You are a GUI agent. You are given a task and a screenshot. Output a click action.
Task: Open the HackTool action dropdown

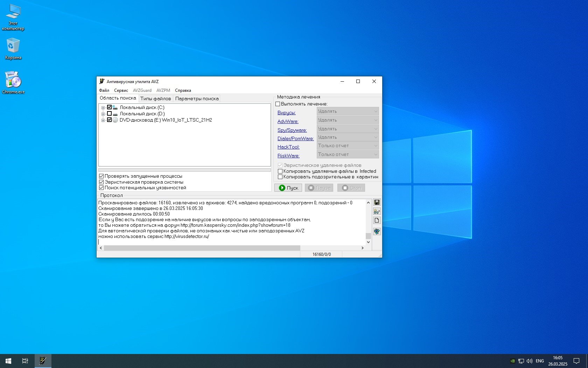pos(348,146)
